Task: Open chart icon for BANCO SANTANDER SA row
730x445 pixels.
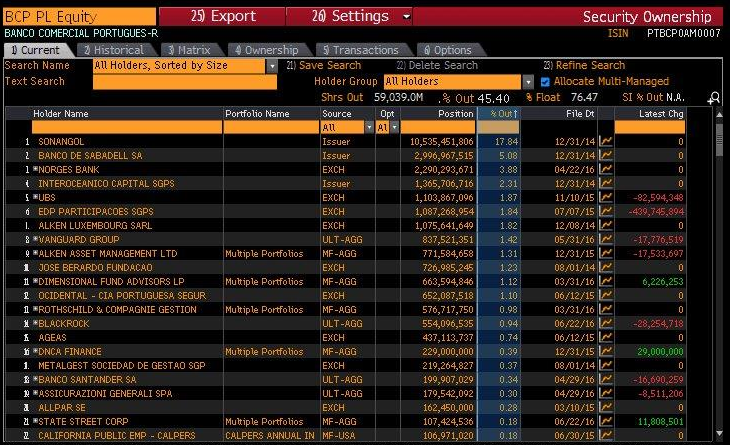Action: tap(606, 379)
